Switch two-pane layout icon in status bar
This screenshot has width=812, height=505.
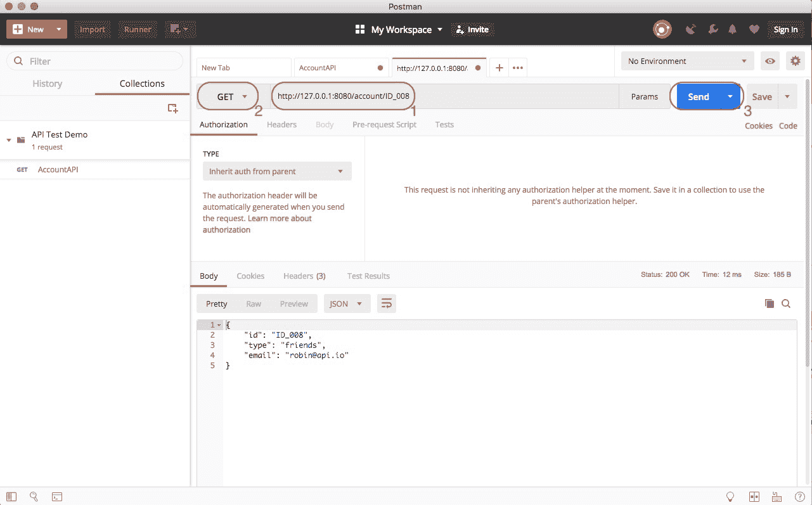pos(754,497)
